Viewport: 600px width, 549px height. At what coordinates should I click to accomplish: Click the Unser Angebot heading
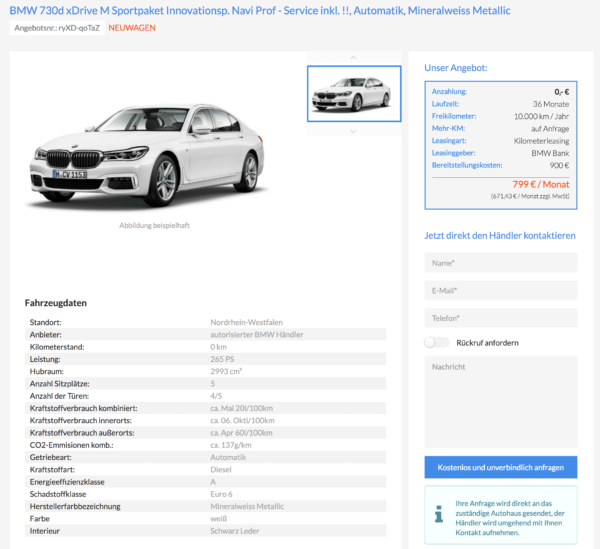click(456, 68)
